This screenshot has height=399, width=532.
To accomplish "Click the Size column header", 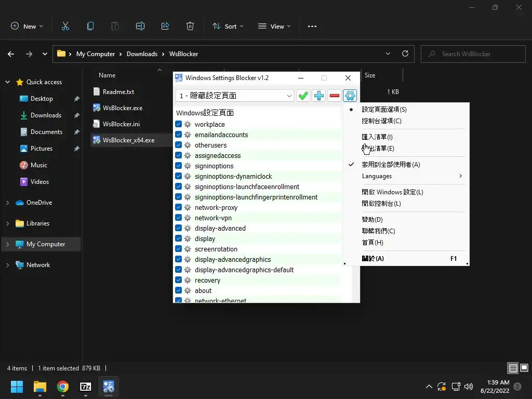I will pos(370,75).
